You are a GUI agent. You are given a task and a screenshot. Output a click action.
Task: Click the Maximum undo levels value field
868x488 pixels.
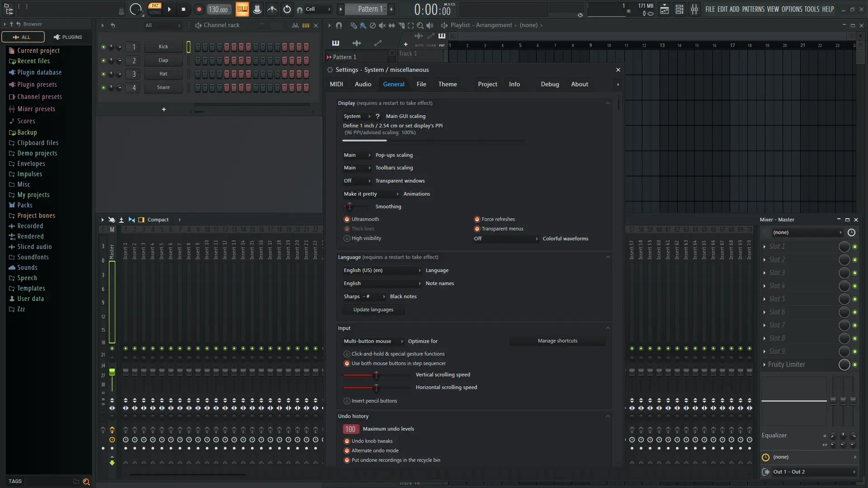[x=351, y=429]
